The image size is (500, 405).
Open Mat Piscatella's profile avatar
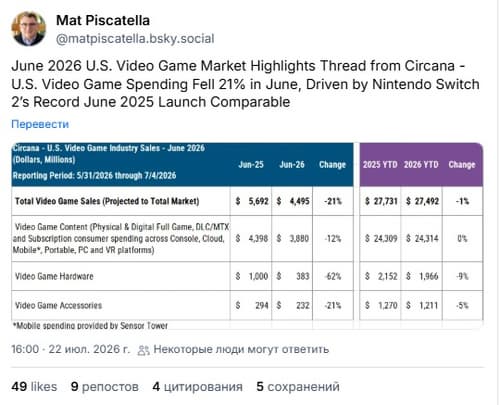(28, 29)
